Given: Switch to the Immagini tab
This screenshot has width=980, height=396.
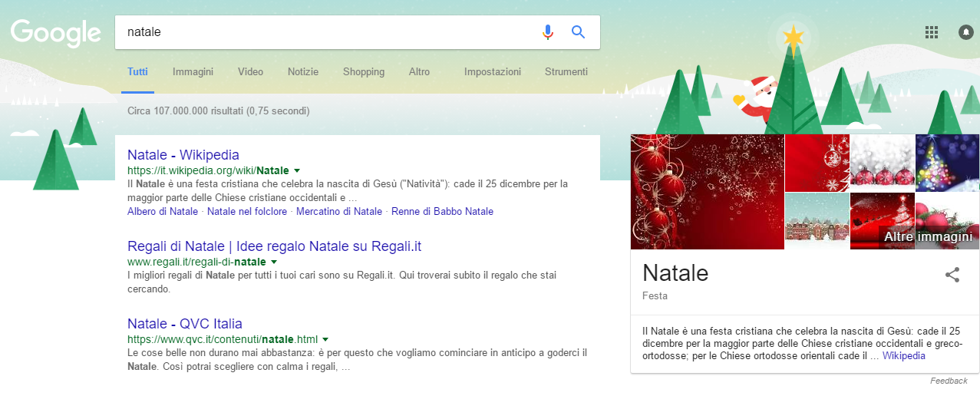Looking at the screenshot, I should pyautogui.click(x=193, y=72).
